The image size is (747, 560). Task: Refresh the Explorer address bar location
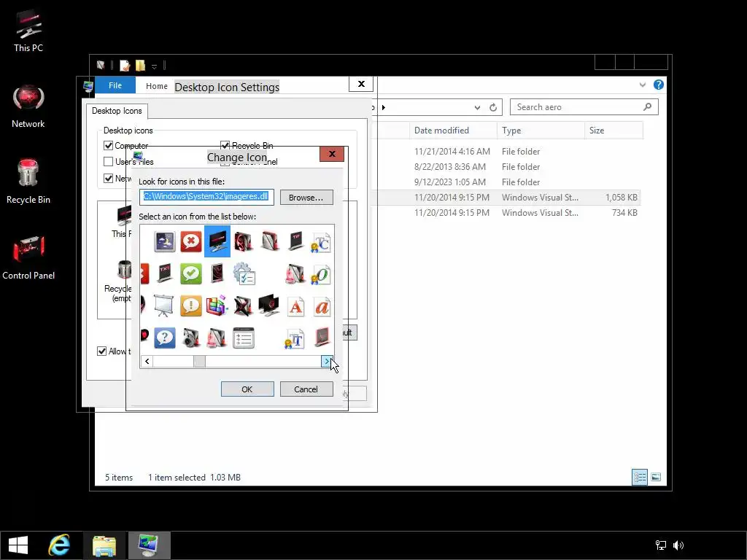493,108
